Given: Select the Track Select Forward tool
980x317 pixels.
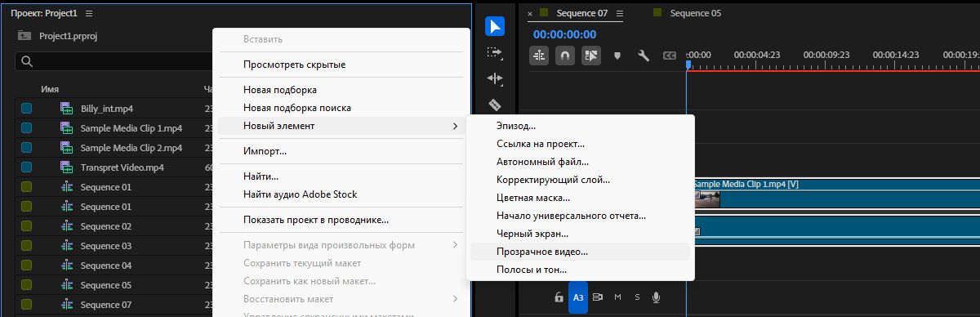Looking at the screenshot, I should (x=495, y=52).
